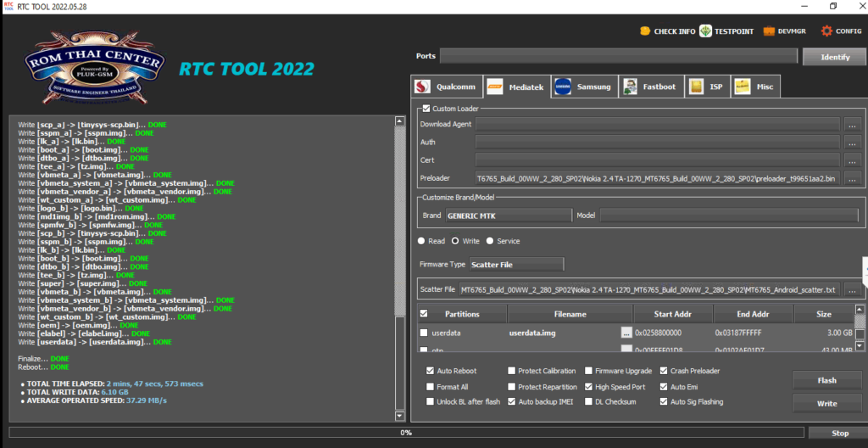Expand the Ports dropdown list
868x448 pixels.
pyautogui.click(x=618, y=56)
